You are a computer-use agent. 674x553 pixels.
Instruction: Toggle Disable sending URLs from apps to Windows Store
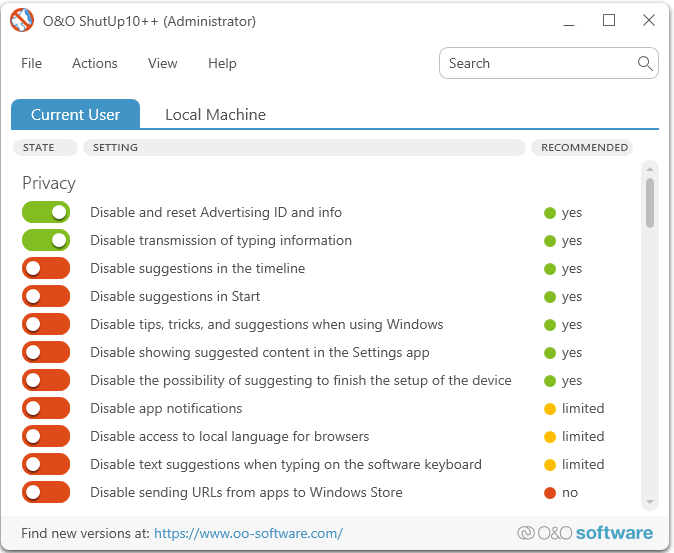(46, 492)
